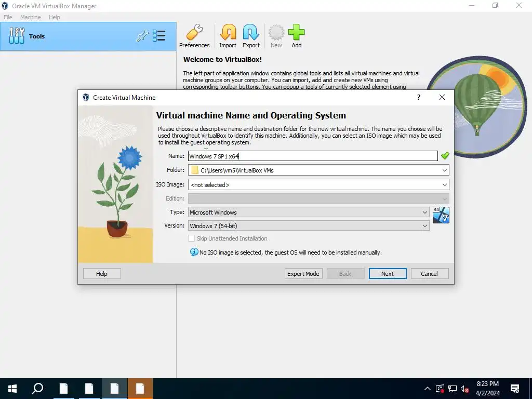Click the muted volume tray icon
The width and height of the screenshot is (532, 399).
tap(465, 389)
